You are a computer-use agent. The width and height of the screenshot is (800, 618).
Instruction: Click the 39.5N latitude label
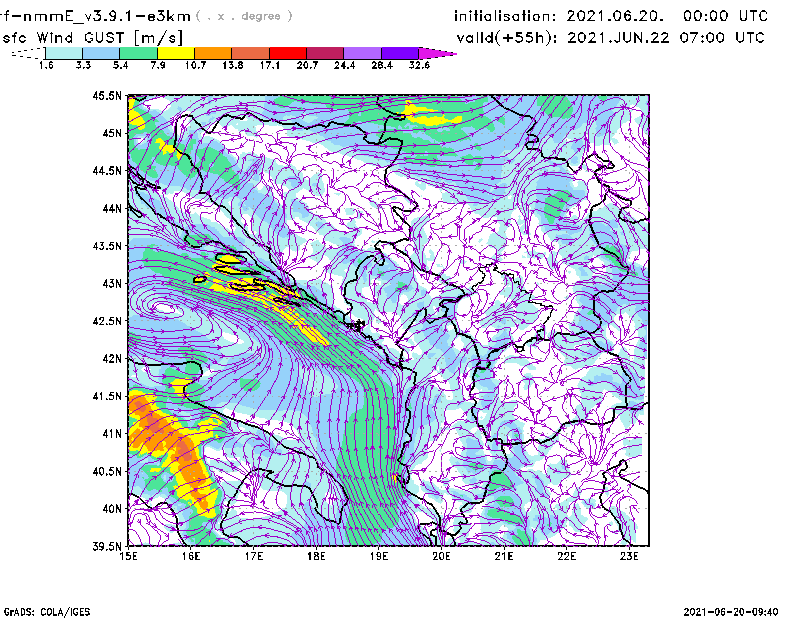(107, 547)
